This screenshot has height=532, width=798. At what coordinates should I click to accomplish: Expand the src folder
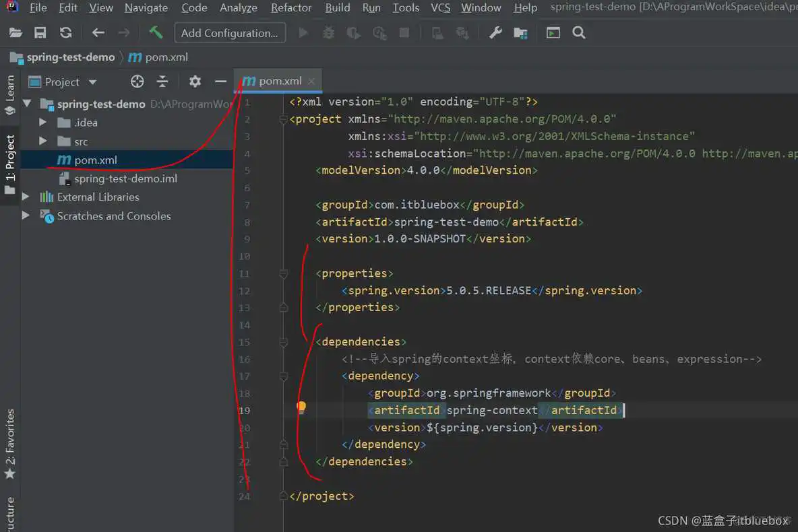[42, 141]
